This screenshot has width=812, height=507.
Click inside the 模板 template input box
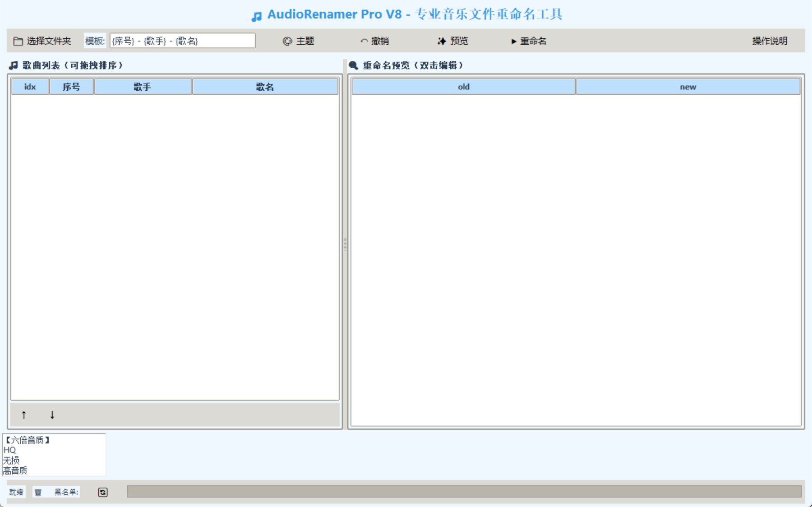click(x=182, y=40)
